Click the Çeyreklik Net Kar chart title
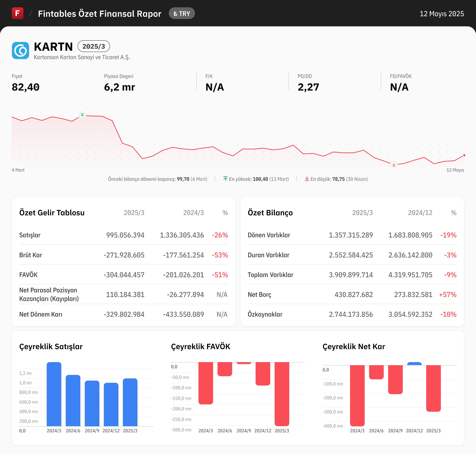 pyautogui.click(x=354, y=346)
